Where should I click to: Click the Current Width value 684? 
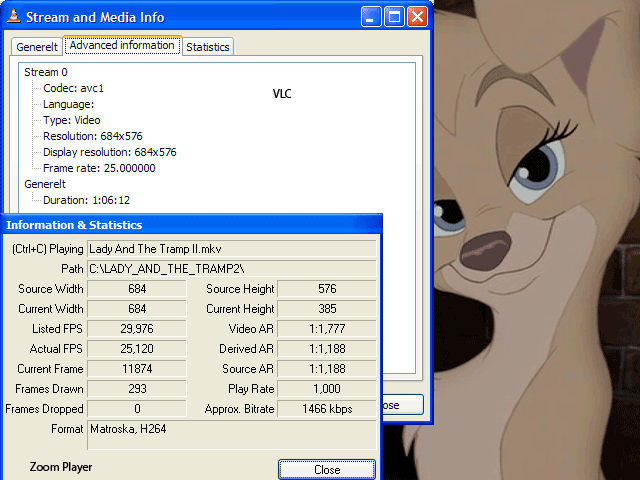coord(137,309)
